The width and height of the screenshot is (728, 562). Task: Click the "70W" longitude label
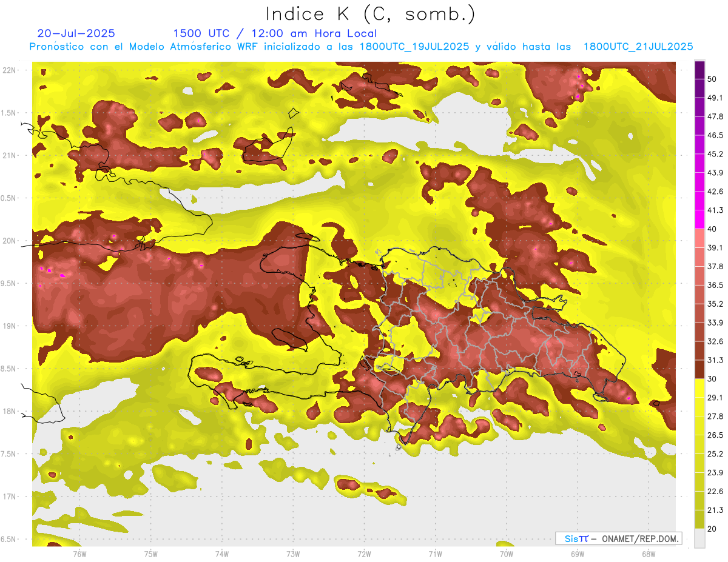point(506,554)
